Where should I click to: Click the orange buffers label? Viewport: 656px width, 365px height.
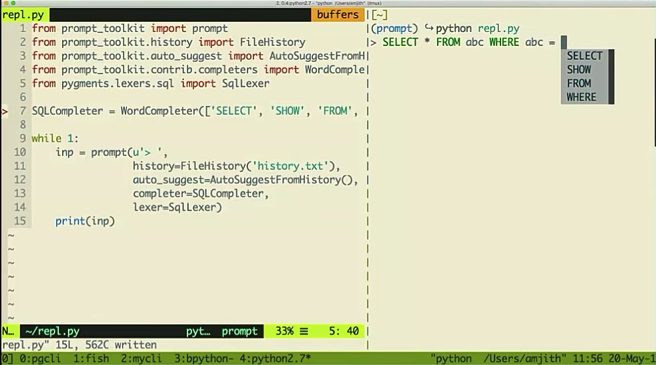coord(337,15)
